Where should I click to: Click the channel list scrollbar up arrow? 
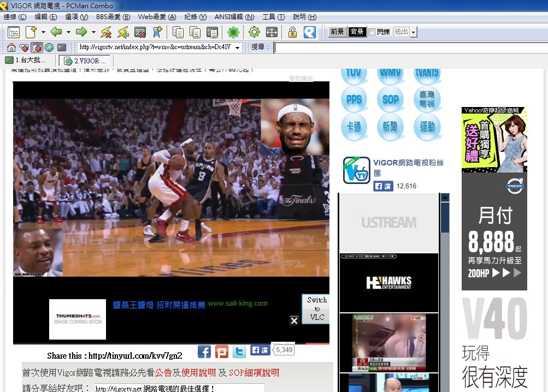click(445, 198)
